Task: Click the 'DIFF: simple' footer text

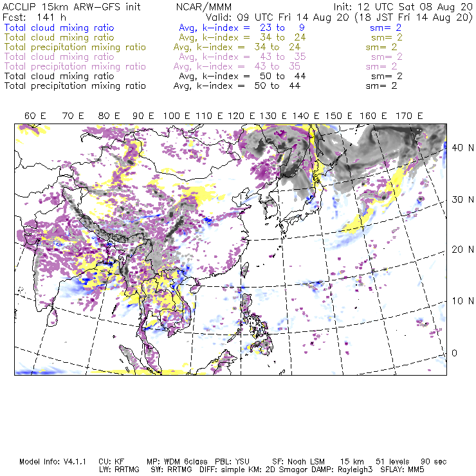Action: coord(222,470)
